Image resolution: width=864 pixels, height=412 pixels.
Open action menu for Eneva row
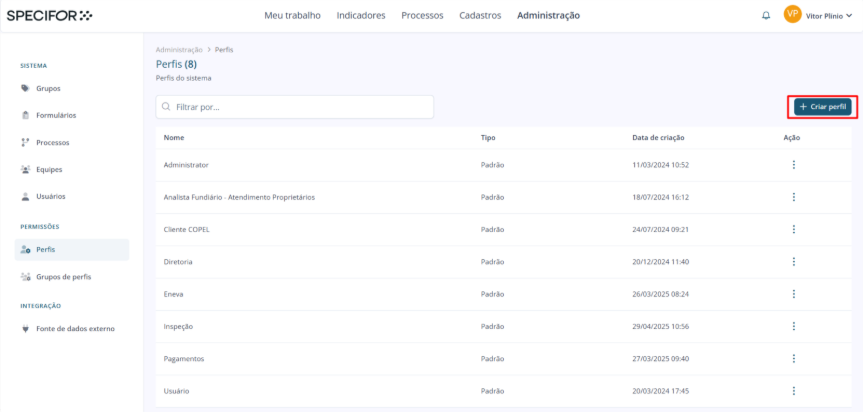[x=793, y=294]
